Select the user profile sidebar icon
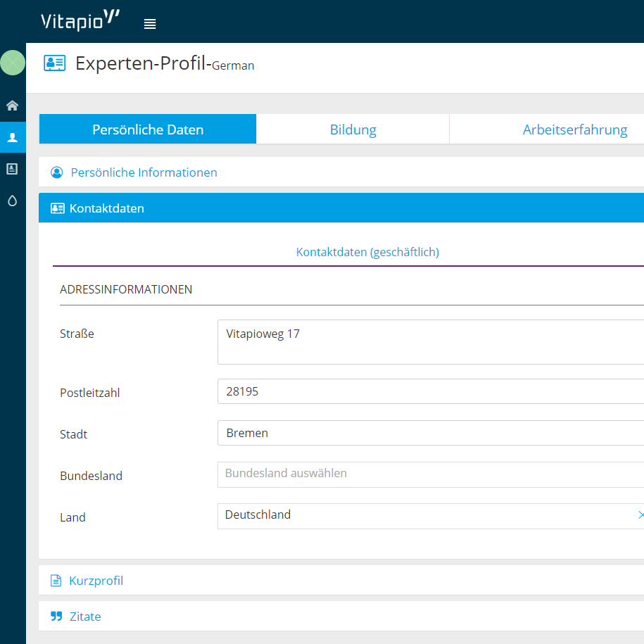The image size is (644, 644). tap(13, 137)
